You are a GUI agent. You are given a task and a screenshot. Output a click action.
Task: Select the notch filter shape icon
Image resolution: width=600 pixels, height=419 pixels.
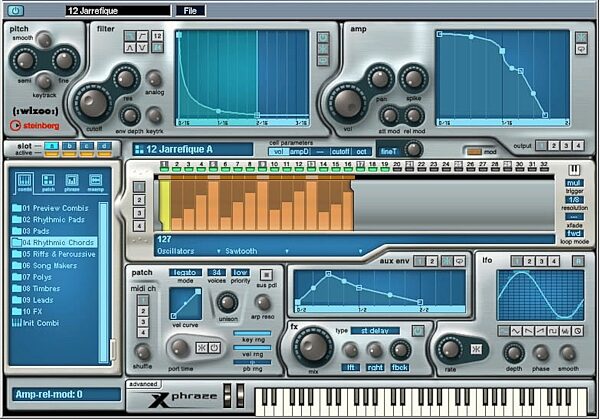pos(142,48)
